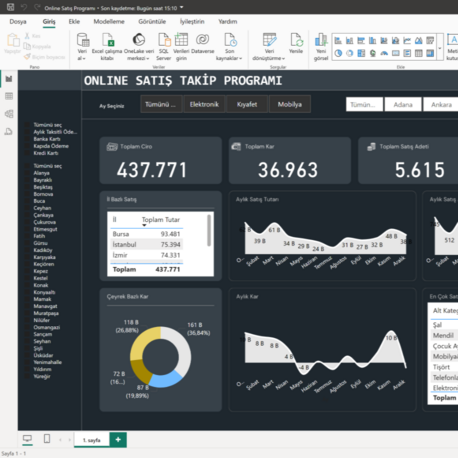Tick the Aylık Taksitli Öde... checkbox
Image resolution: width=458 pixels, height=458 pixels.
27,132
